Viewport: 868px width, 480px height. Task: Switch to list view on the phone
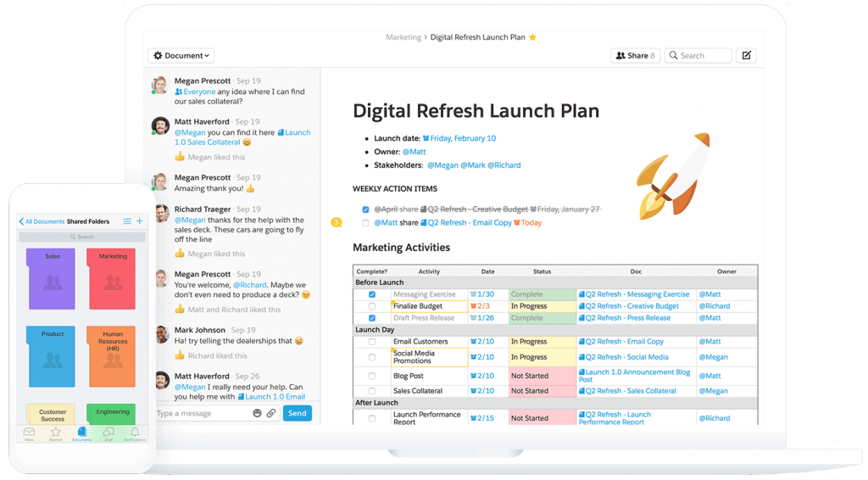127,221
